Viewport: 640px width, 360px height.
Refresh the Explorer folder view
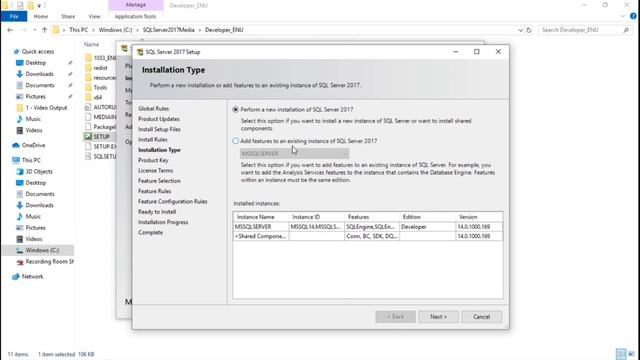(529, 30)
